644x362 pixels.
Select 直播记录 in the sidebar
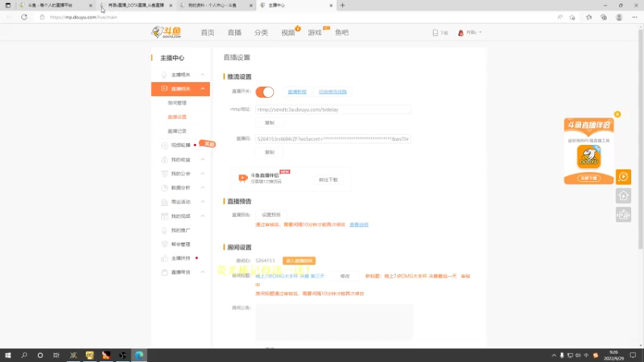point(177,131)
